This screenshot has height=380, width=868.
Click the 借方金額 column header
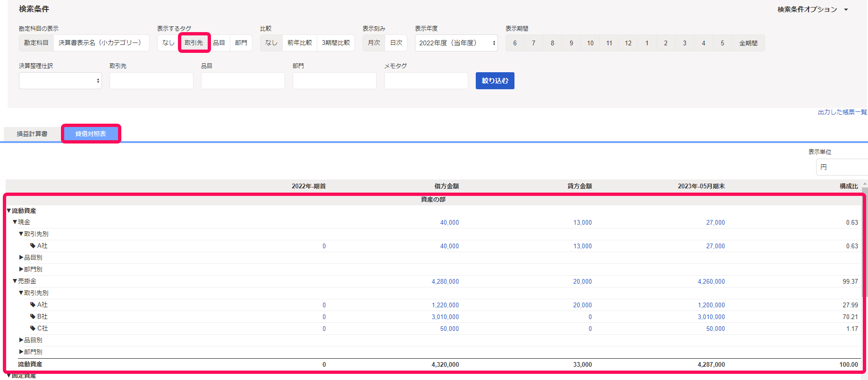point(447,186)
